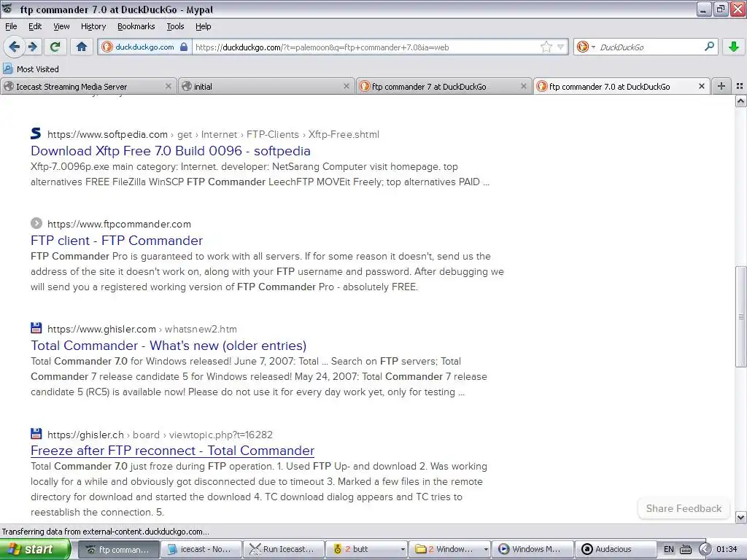Screen dimensions: 747x560
Task: Click the scrollbar up arrow
Action: 741,101
